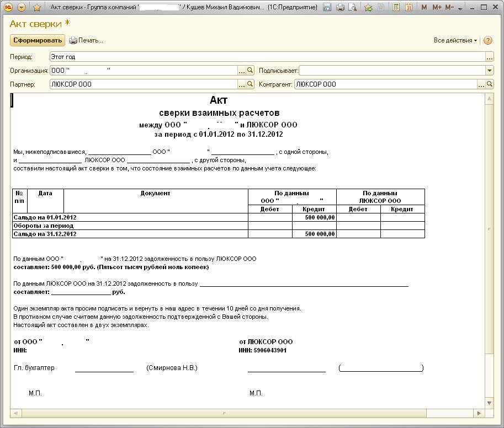Open the calculator icon
The width and height of the screenshot is (504, 428).
[396, 7]
